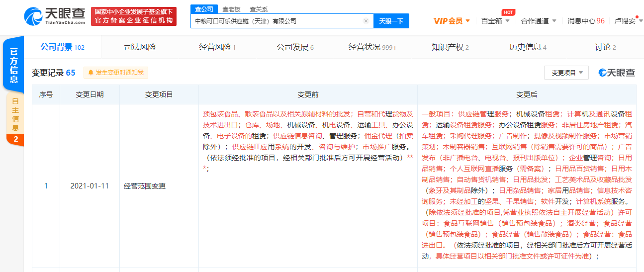Switch to the 经营状况 tab
Screen dimensions: 644x272
(x=372, y=47)
